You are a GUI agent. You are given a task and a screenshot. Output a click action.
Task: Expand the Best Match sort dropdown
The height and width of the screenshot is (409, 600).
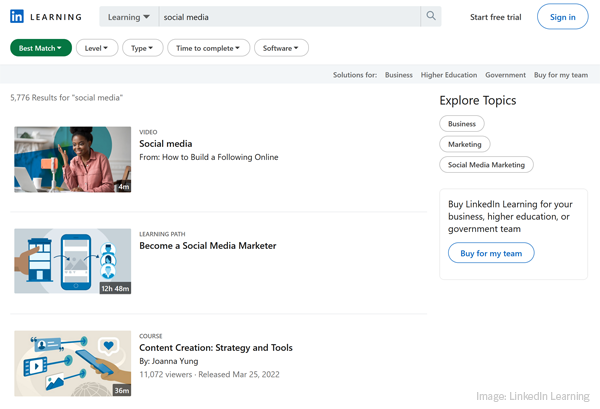coord(41,48)
